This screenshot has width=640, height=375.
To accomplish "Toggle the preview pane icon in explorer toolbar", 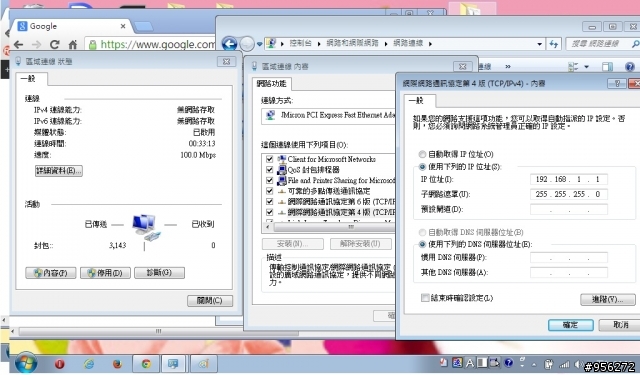I will (x=607, y=67).
